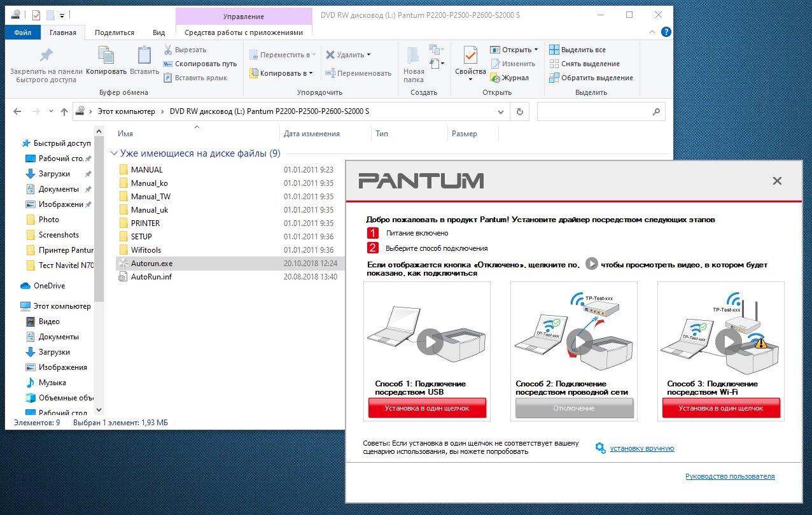This screenshot has height=515, width=812.
Task: Click Снять выделение in ribbon
Action: pos(584,64)
